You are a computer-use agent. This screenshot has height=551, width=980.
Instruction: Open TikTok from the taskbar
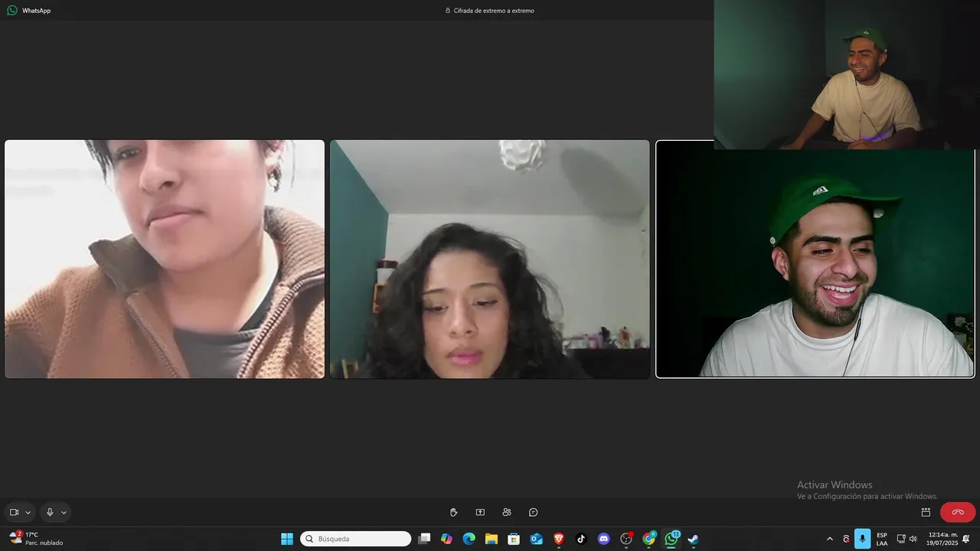(x=581, y=539)
